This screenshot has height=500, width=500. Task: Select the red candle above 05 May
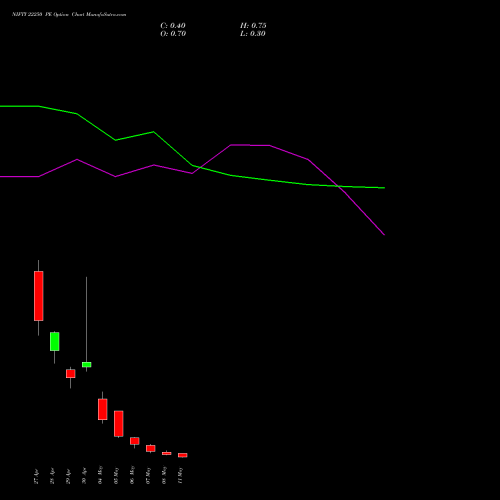click(x=119, y=424)
